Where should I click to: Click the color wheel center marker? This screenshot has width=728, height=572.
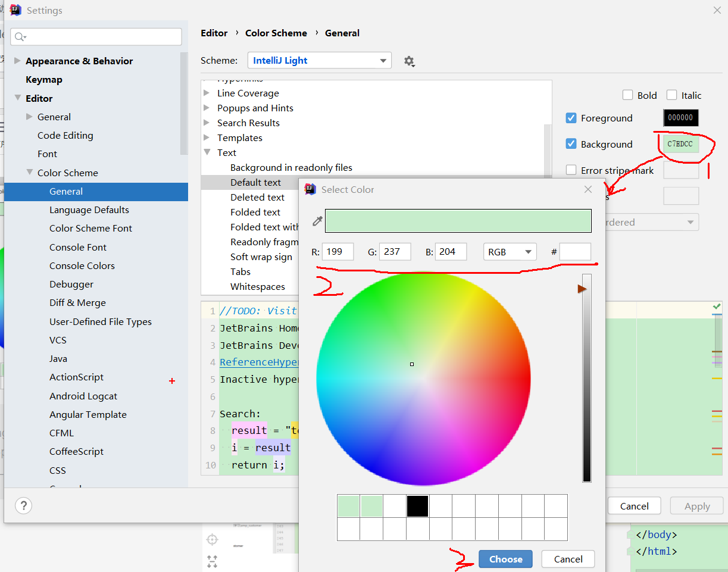[x=412, y=364]
